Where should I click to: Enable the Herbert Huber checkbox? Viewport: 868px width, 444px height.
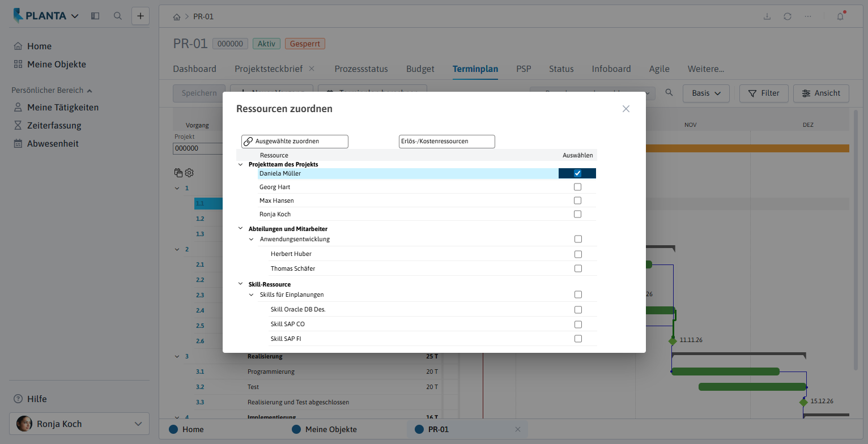tap(578, 254)
